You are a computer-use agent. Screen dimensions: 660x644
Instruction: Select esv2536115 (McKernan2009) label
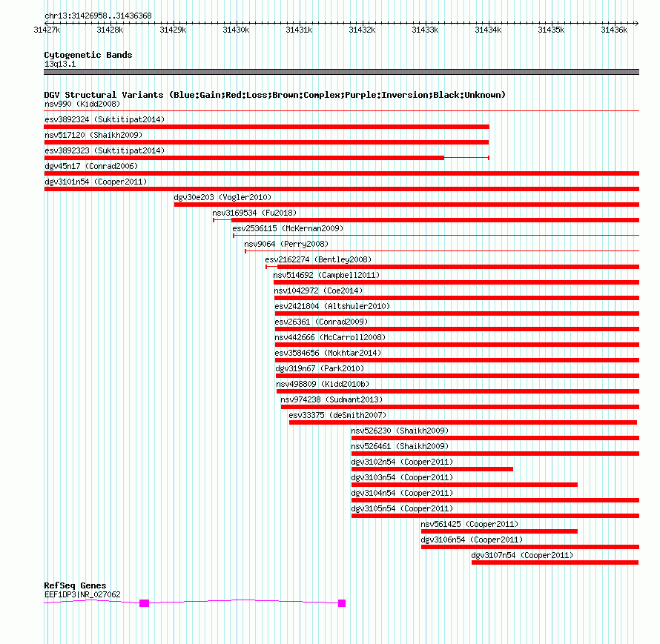click(288, 228)
